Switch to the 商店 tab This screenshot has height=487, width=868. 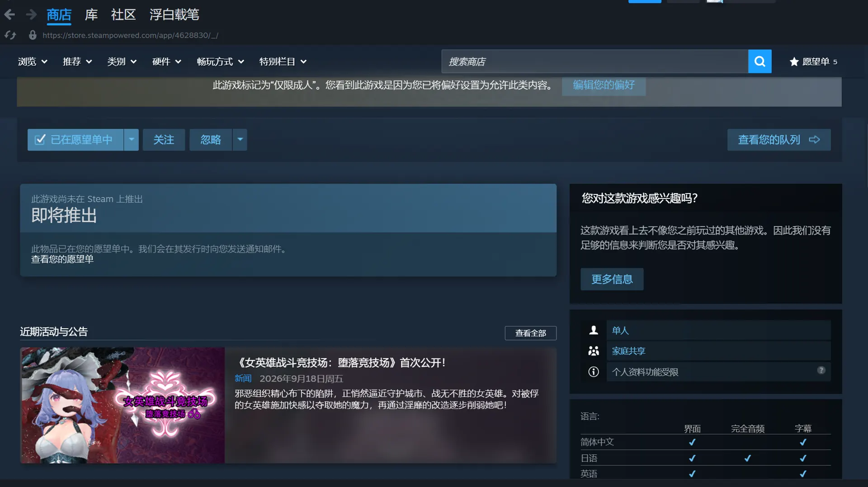pyautogui.click(x=59, y=15)
